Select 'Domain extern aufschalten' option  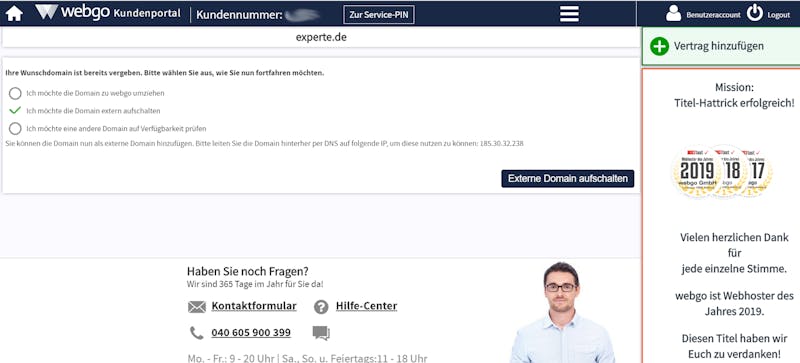(15, 110)
